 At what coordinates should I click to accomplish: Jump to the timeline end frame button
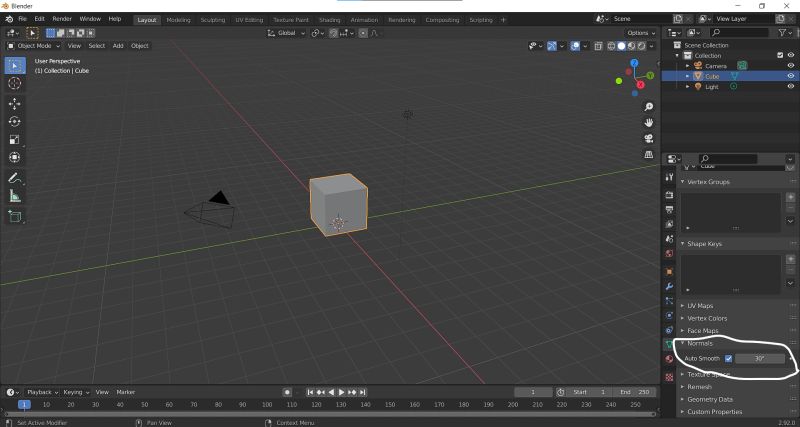(x=362, y=392)
